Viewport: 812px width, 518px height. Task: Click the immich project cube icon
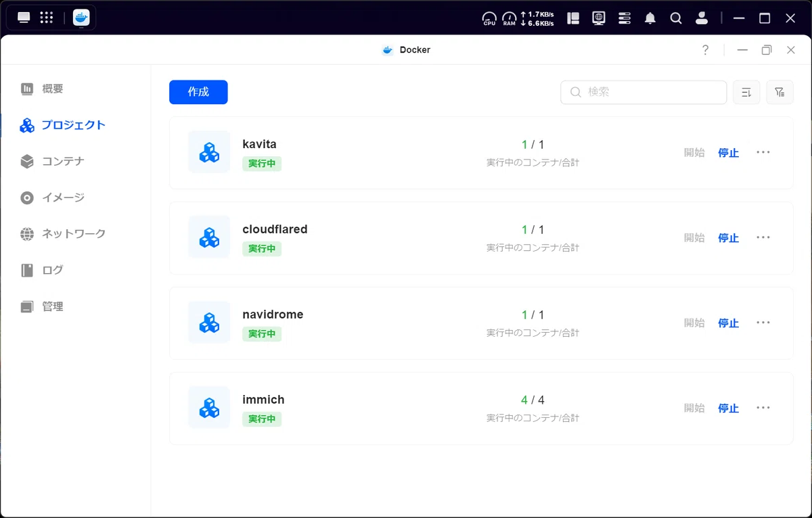click(209, 408)
